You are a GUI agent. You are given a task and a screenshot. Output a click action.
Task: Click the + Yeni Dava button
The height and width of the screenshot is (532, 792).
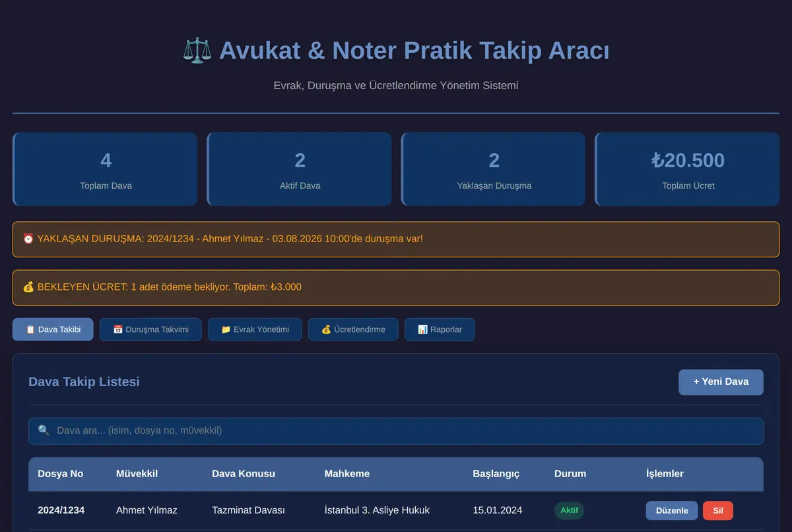coord(721,382)
